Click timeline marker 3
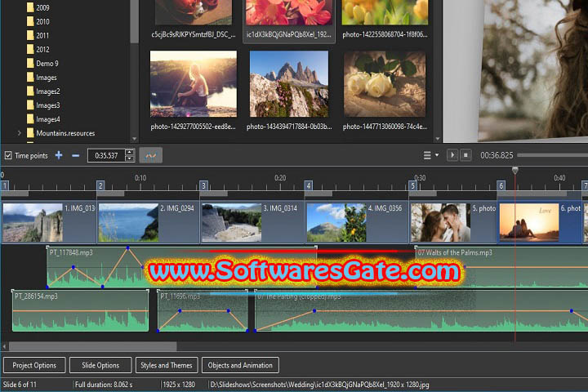This screenshot has height=392, width=588. (203, 185)
